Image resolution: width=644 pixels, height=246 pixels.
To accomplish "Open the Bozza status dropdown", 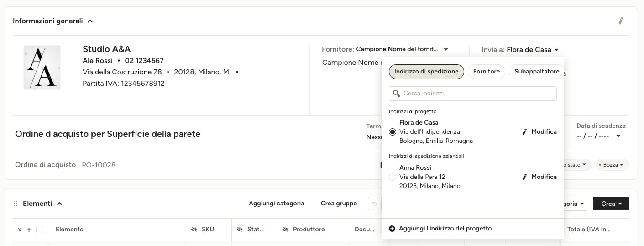I will 612,165.
